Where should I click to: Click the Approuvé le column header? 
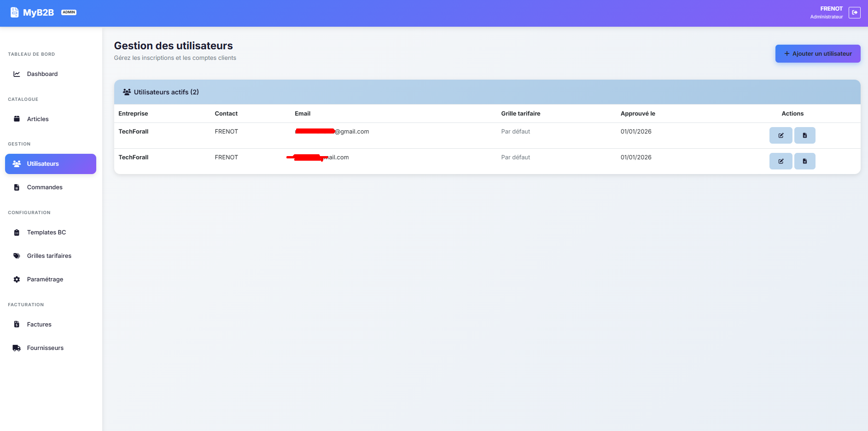[x=637, y=114]
